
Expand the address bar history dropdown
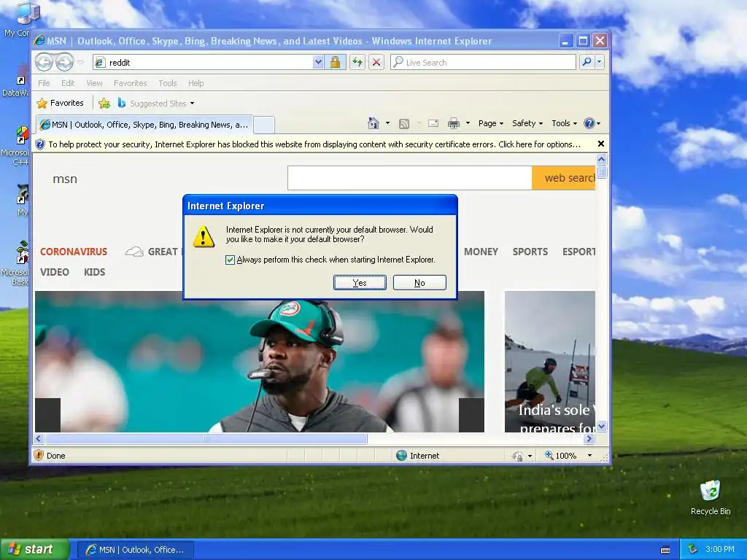(318, 63)
